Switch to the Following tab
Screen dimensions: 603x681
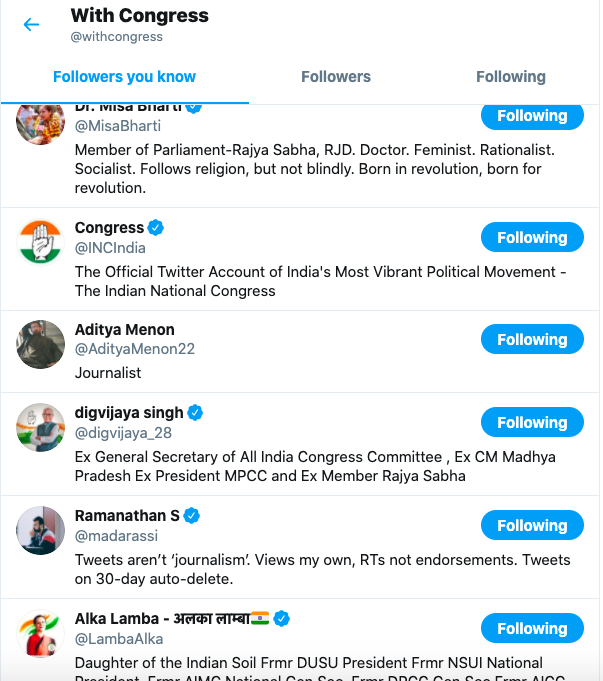click(x=511, y=76)
